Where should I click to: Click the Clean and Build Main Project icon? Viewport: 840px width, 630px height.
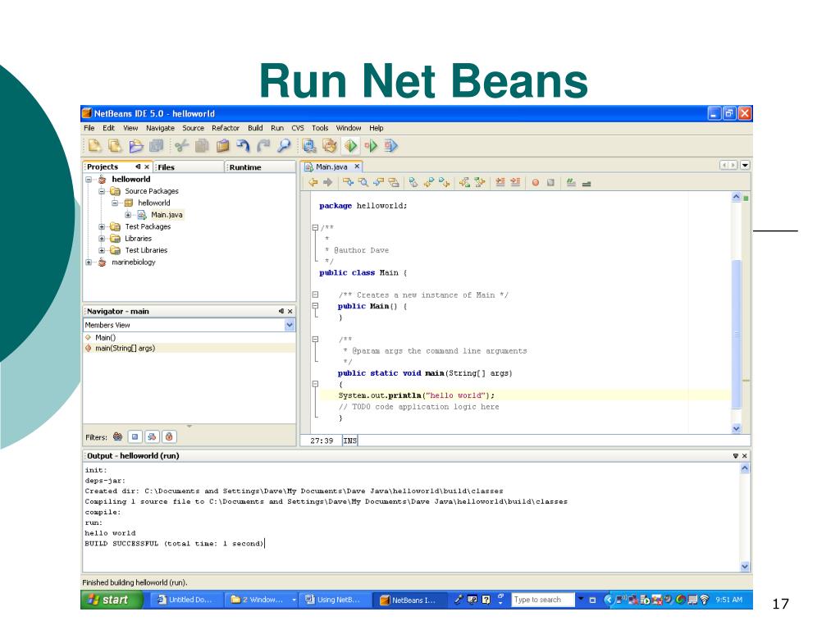(330, 146)
